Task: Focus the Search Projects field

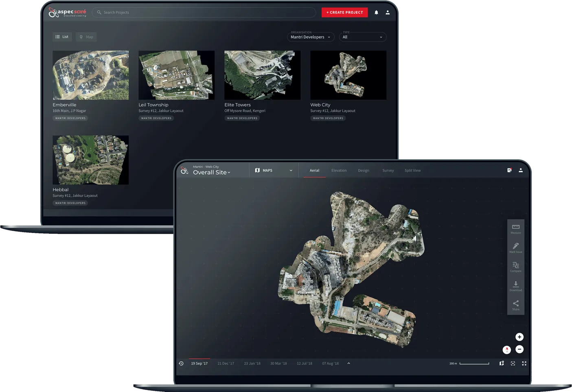Action: click(x=204, y=13)
